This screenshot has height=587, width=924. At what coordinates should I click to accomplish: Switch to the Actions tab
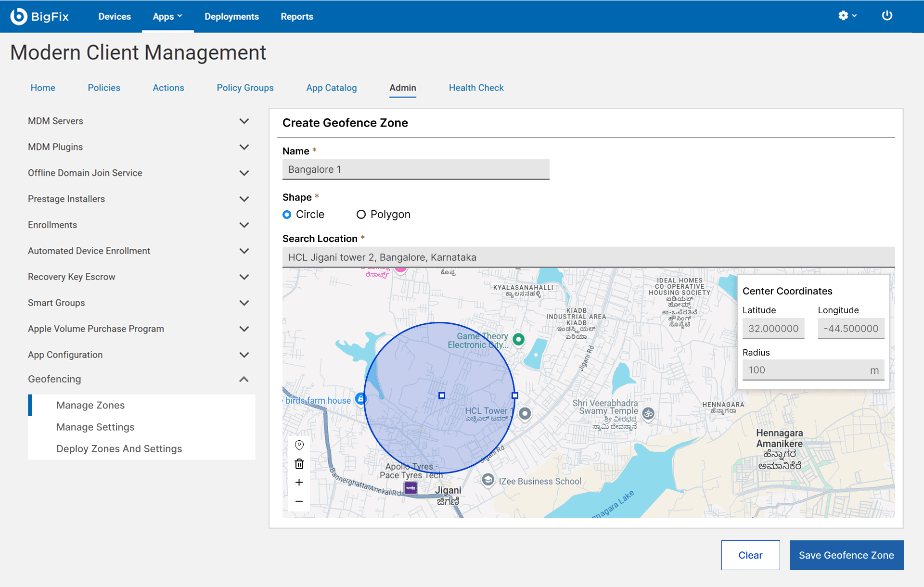(168, 88)
